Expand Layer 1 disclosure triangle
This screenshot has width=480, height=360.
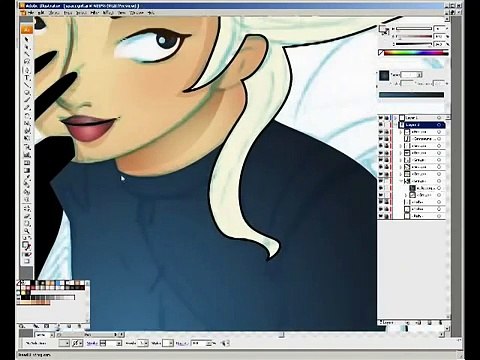(x=396, y=118)
